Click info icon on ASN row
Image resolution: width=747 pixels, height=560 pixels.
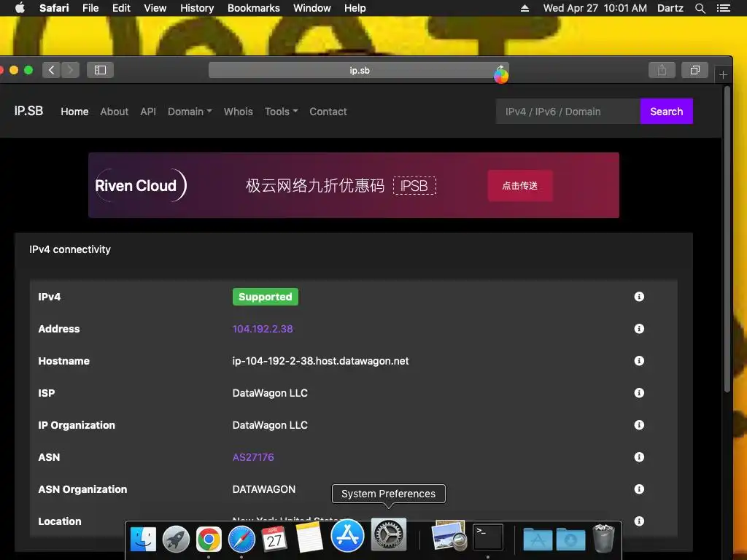coord(639,457)
